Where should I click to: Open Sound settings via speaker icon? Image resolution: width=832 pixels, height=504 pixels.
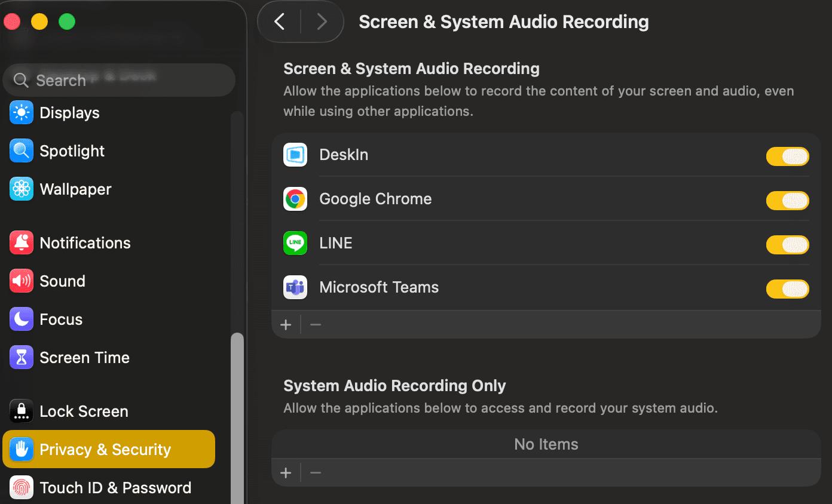click(x=22, y=281)
